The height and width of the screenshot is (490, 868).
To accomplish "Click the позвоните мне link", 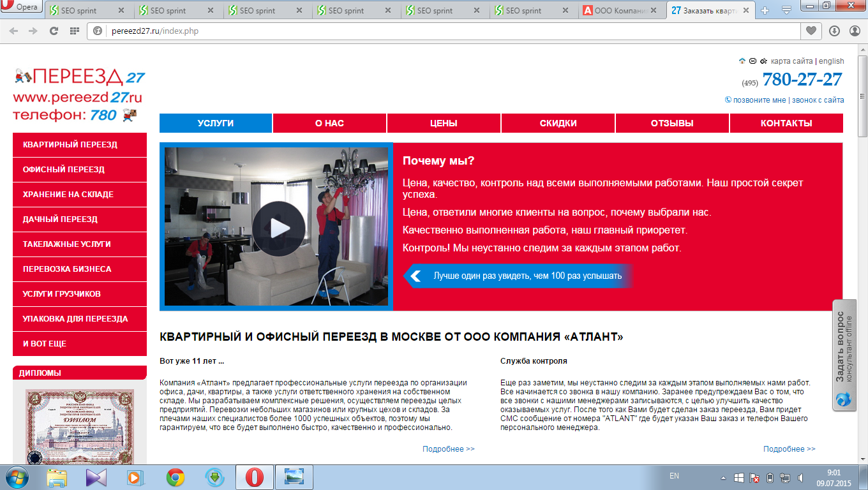I will 759,100.
